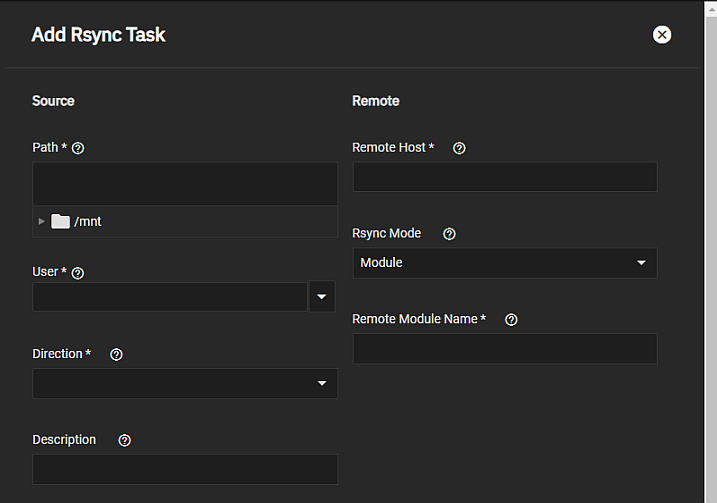Screen dimensions: 717x503
Task: Open the Rsync Mode dropdown showing Module
Action: [504, 263]
